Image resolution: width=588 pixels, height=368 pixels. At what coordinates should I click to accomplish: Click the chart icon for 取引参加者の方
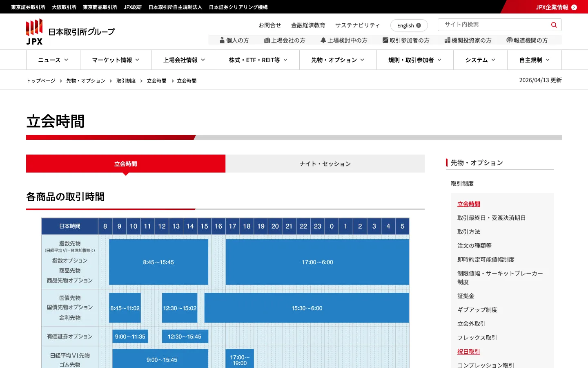click(385, 40)
